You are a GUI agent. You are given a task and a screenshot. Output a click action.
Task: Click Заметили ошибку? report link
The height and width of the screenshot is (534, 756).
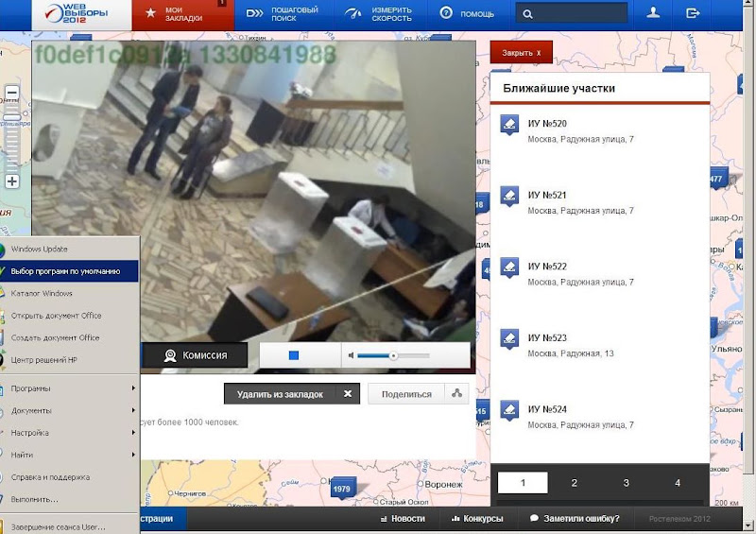[575, 519]
